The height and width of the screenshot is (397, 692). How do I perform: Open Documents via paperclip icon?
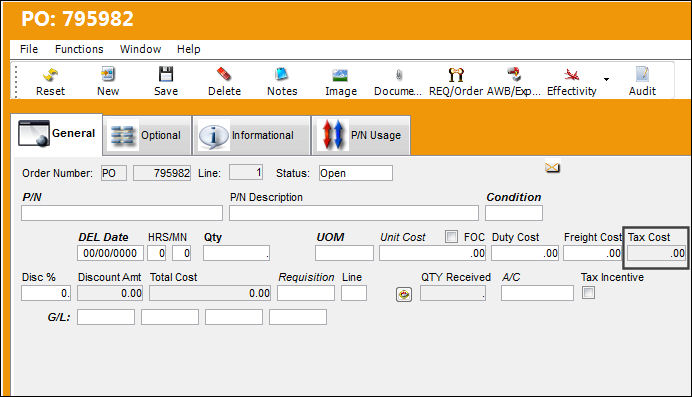pos(399,75)
